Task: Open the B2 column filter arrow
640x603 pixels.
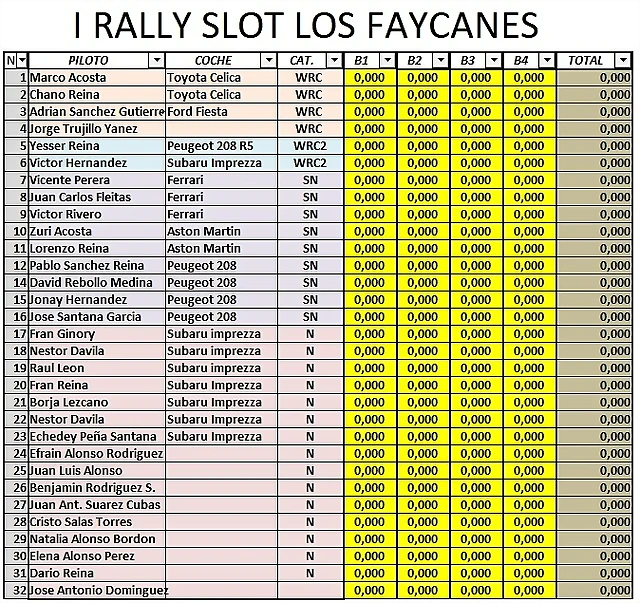Action: point(441,61)
